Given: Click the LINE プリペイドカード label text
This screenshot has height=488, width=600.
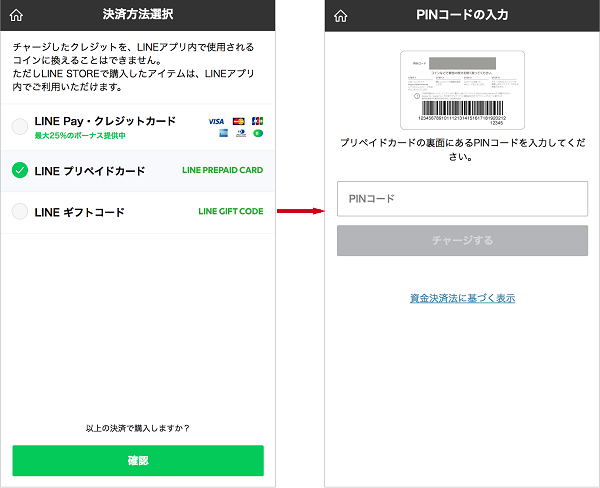Looking at the screenshot, I should (90, 171).
